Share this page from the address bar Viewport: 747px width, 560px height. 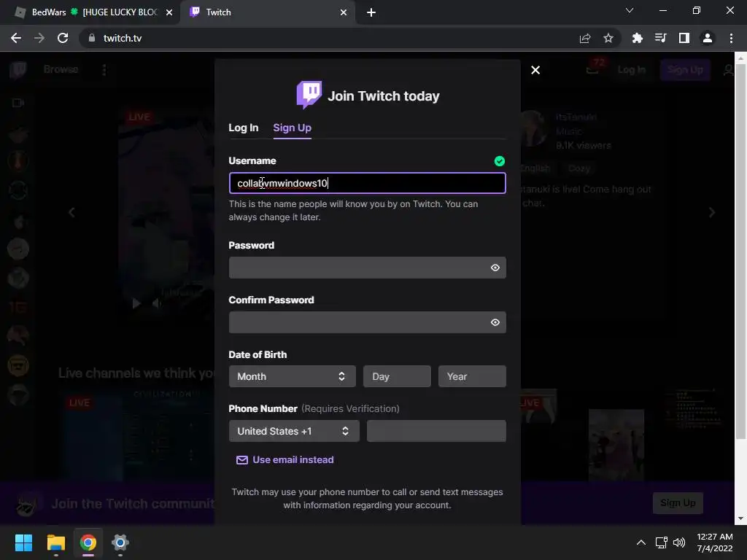click(585, 38)
